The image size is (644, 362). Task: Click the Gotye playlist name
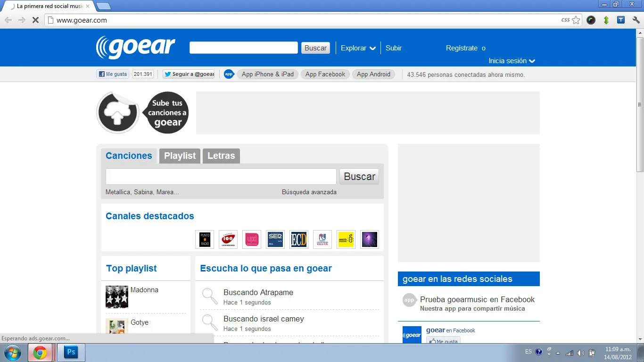coord(140,322)
